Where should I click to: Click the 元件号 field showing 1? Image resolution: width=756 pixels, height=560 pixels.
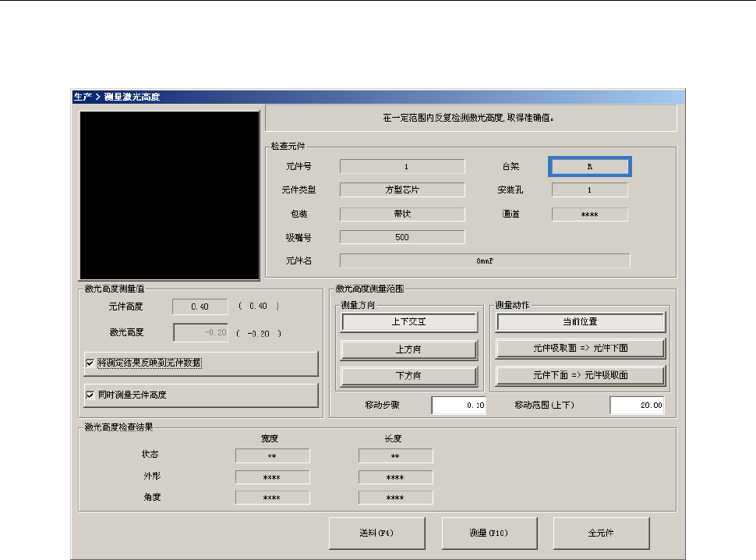click(402, 166)
